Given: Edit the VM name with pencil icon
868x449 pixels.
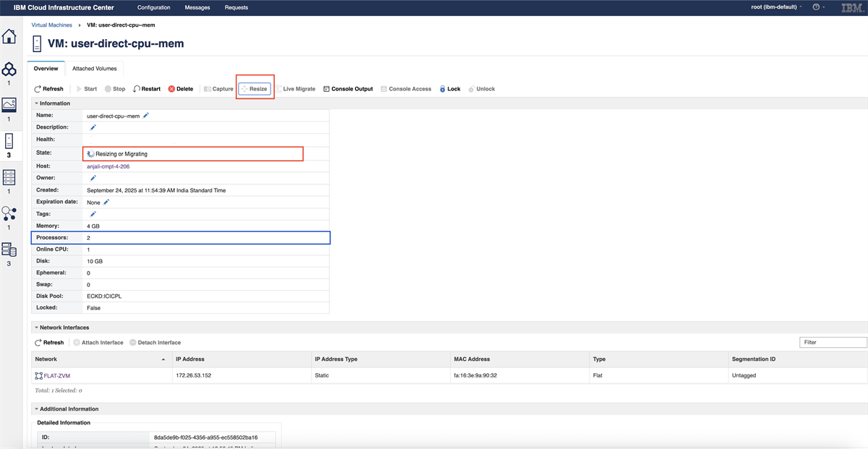Looking at the screenshot, I should 146,115.
